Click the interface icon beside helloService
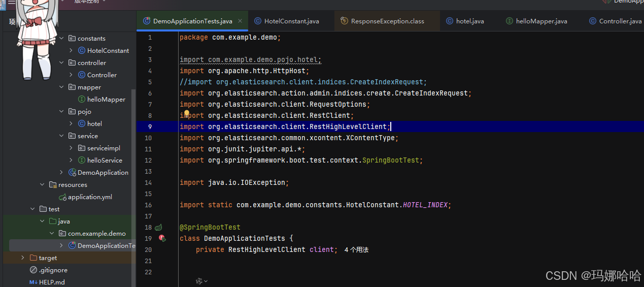 coord(81,160)
